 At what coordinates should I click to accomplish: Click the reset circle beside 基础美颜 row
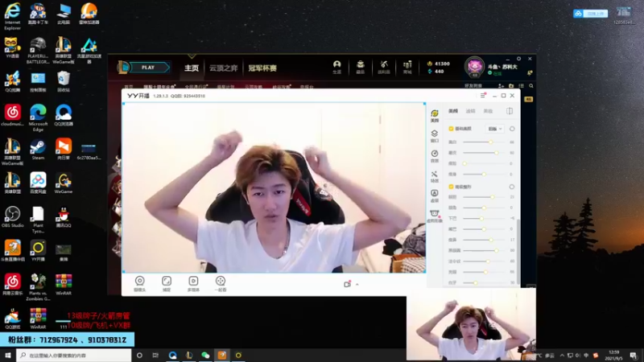click(512, 129)
